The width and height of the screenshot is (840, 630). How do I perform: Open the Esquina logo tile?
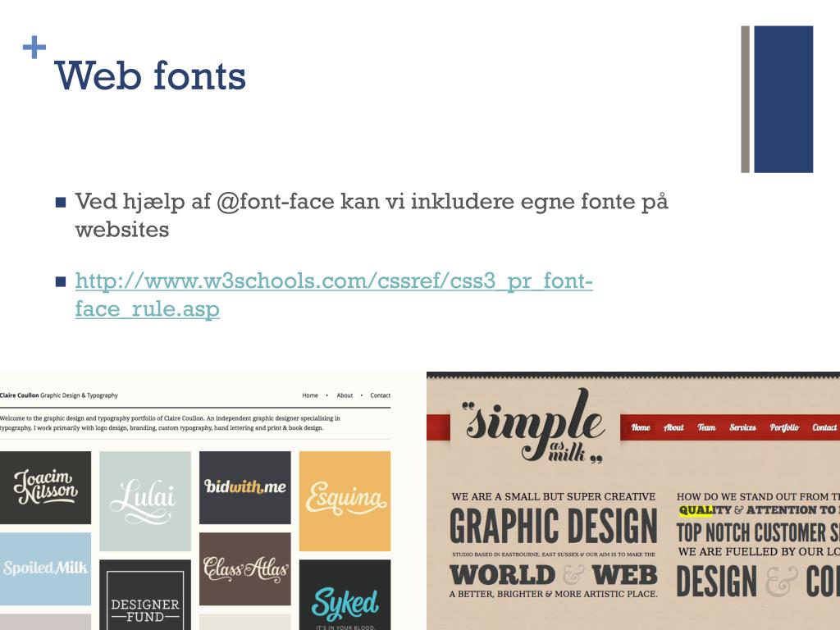[x=345, y=501]
